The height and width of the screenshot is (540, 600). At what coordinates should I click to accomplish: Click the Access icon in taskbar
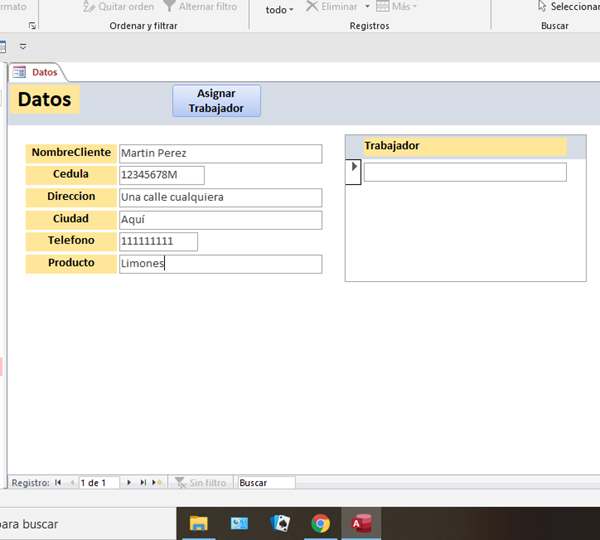point(360,523)
